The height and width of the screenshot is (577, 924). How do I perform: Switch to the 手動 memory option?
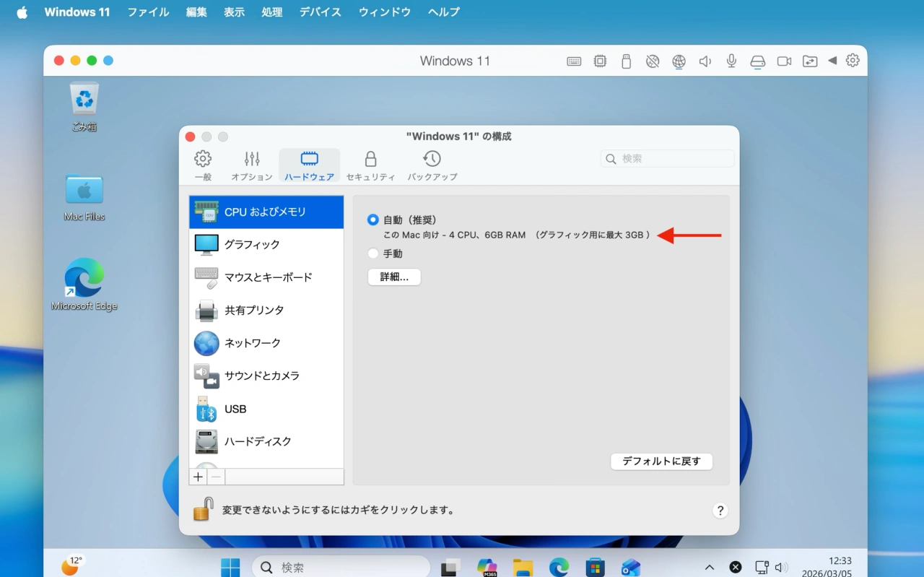coord(372,253)
